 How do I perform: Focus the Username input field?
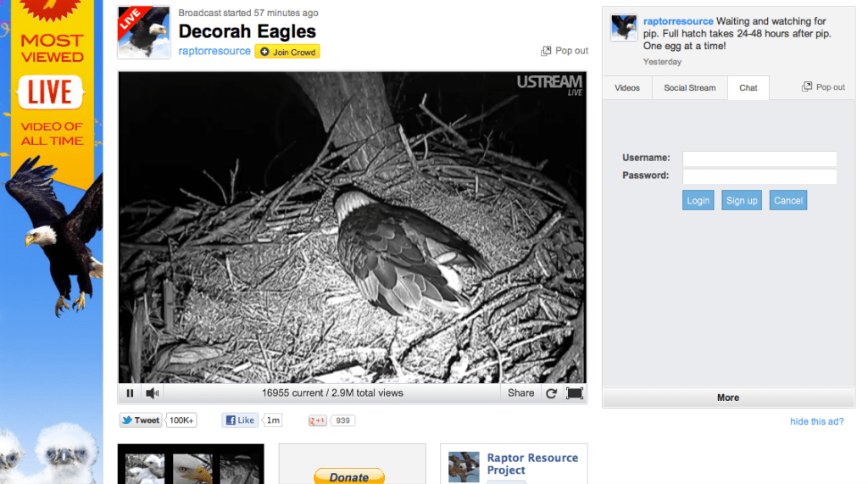759,159
